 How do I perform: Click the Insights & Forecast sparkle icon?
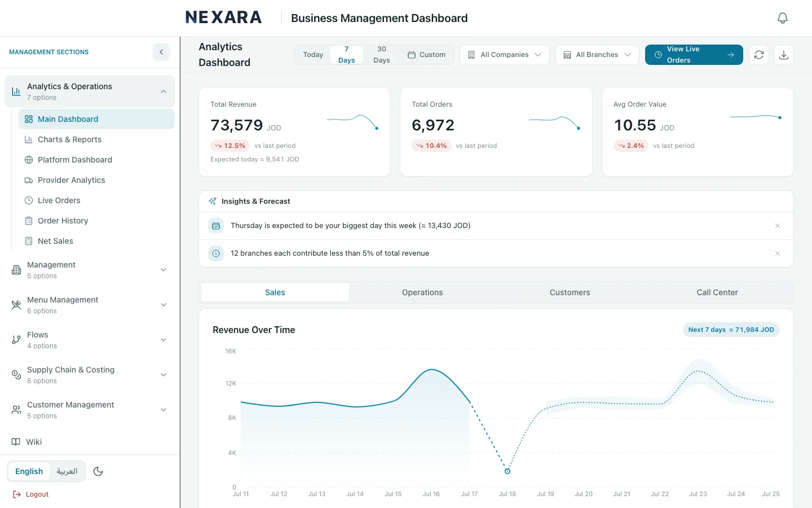[213, 201]
